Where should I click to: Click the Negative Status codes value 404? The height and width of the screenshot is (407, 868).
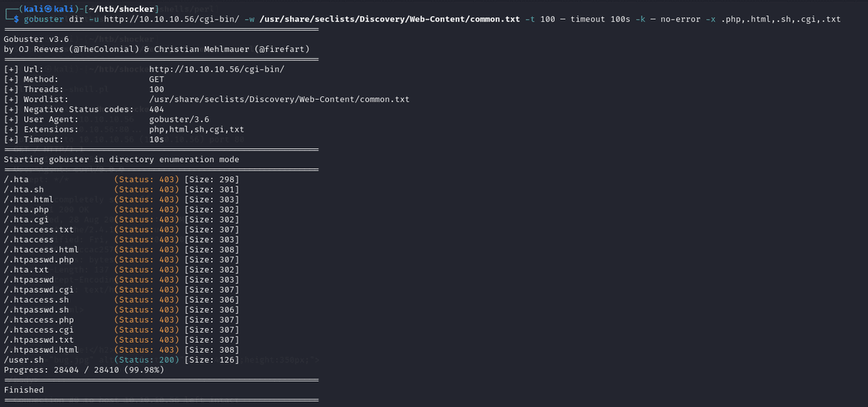point(156,110)
